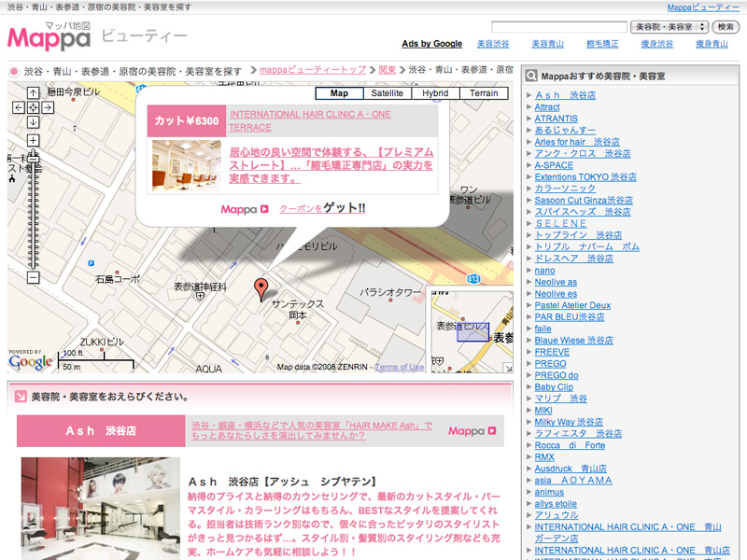Screen dimensions: 747x560
Task: Zoom out using the minus button
Action: click(x=33, y=277)
